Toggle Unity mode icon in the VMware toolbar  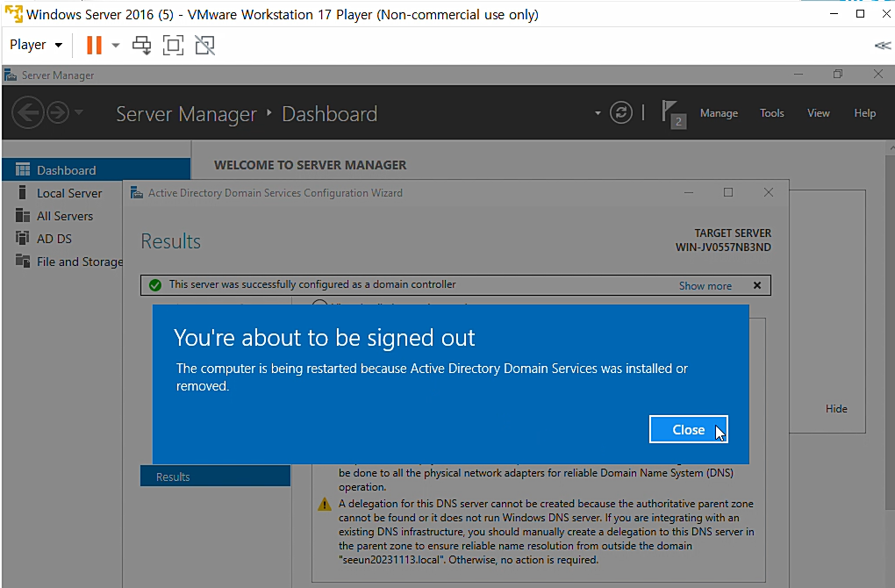(x=205, y=45)
